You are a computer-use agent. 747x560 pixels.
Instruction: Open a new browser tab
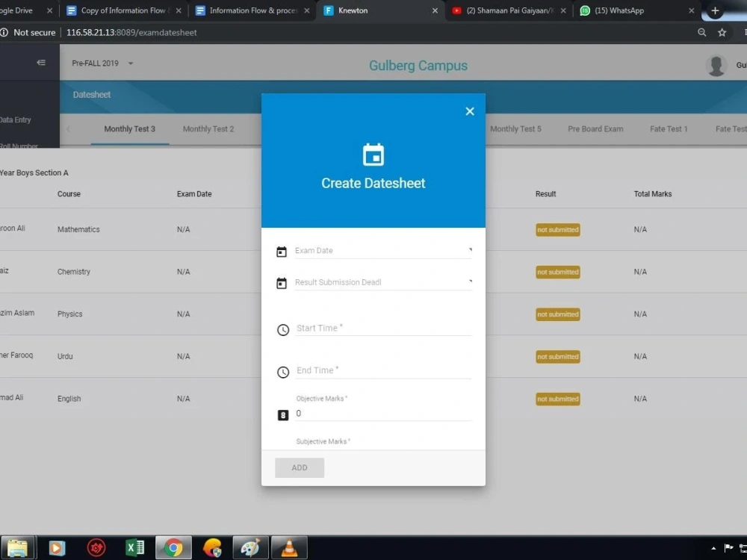coord(715,10)
